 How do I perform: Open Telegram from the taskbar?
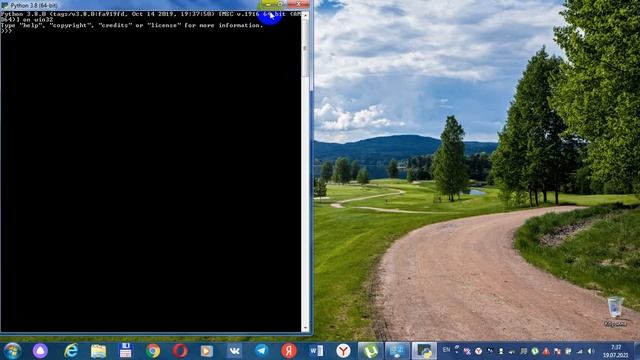click(x=262, y=351)
